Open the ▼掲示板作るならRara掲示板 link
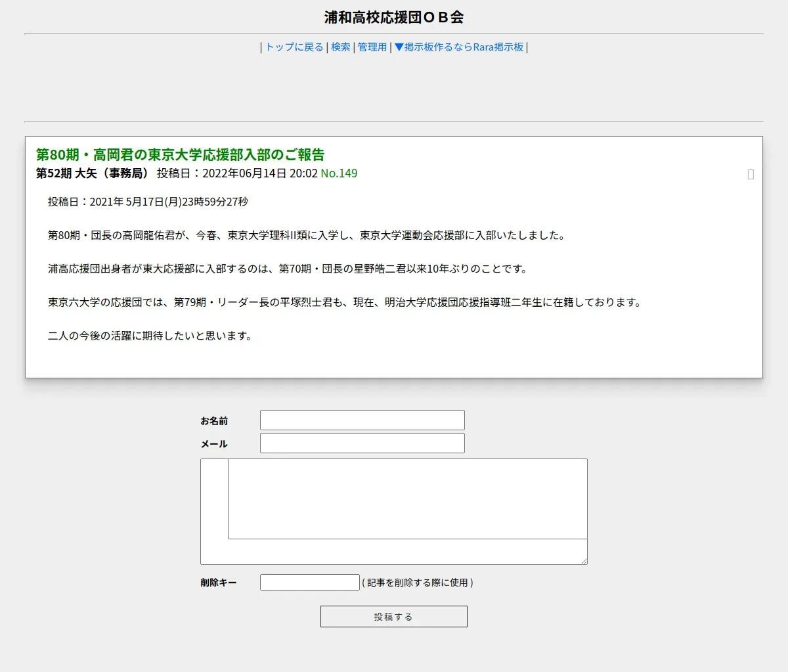This screenshot has height=672, width=788. tap(459, 47)
